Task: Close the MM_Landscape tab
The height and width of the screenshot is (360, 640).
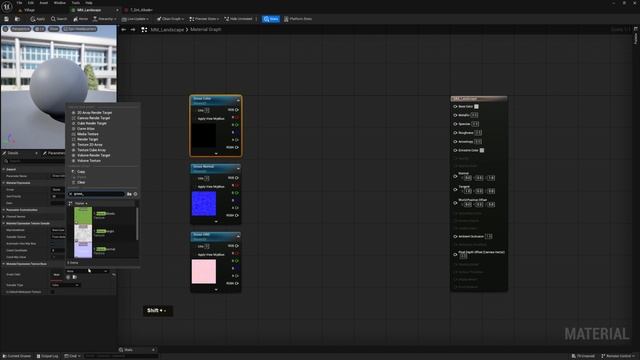Action: (x=118, y=10)
